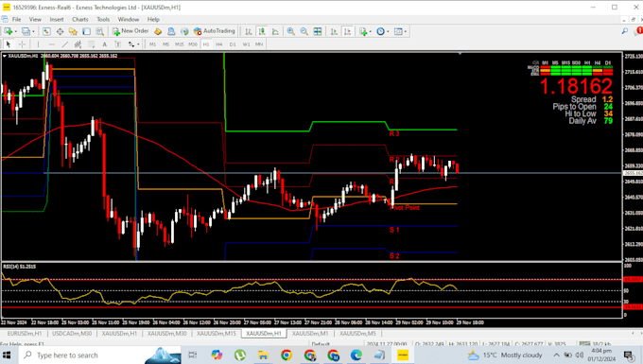
Task: Click the New Chart plus icon
Action: click(x=9, y=31)
